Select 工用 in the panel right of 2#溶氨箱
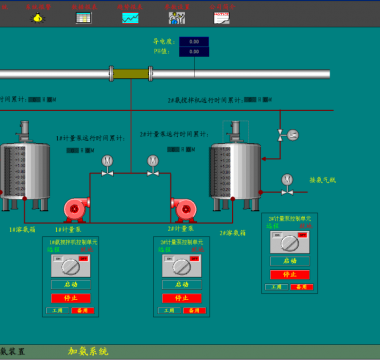Viewport: 380px width, 360px height. [x=276, y=287]
